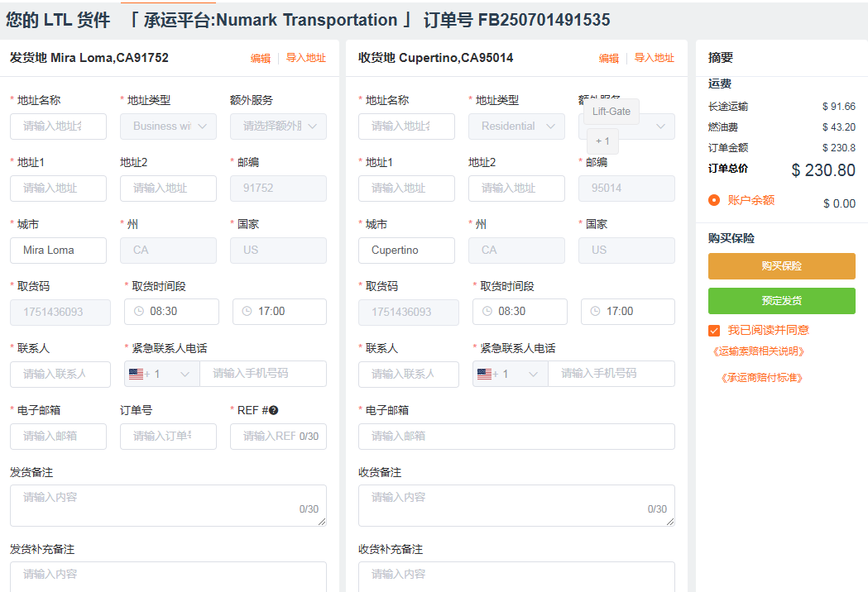This screenshot has height=592, width=868.
Task: Click clock icon in destination 17:00 time field
Action: click(x=595, y=312)
